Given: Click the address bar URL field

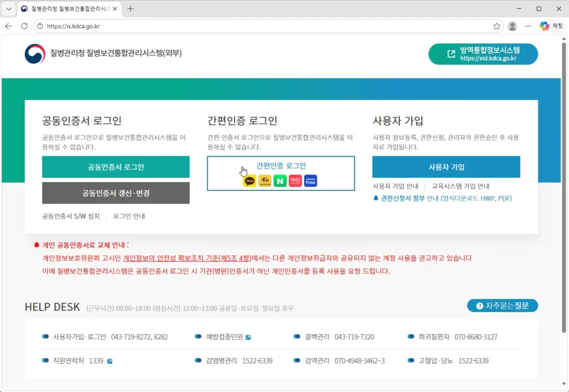Looking at the screenshot, I should tap(268, 26).
